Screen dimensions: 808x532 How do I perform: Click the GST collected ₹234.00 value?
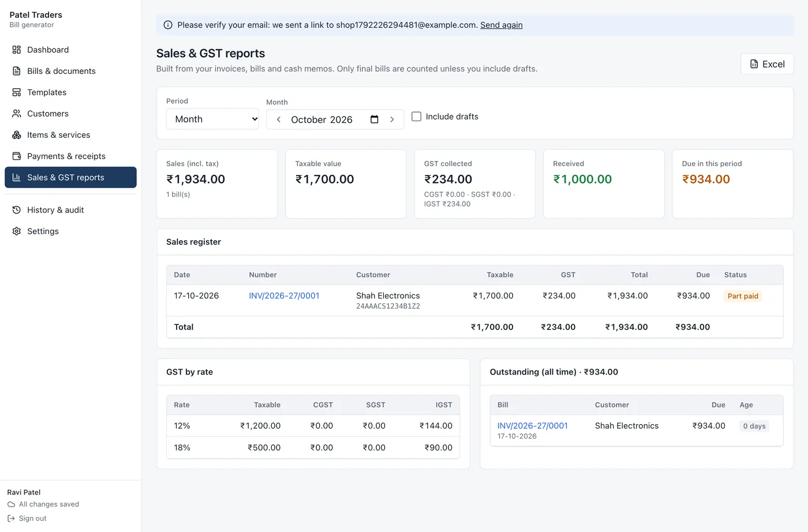click(x=448, y=179)
